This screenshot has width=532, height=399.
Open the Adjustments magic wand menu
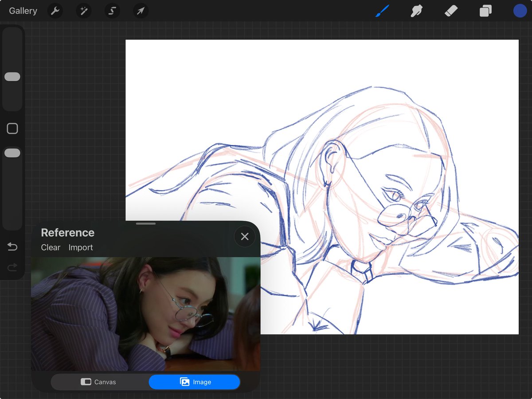click(83, 11)
